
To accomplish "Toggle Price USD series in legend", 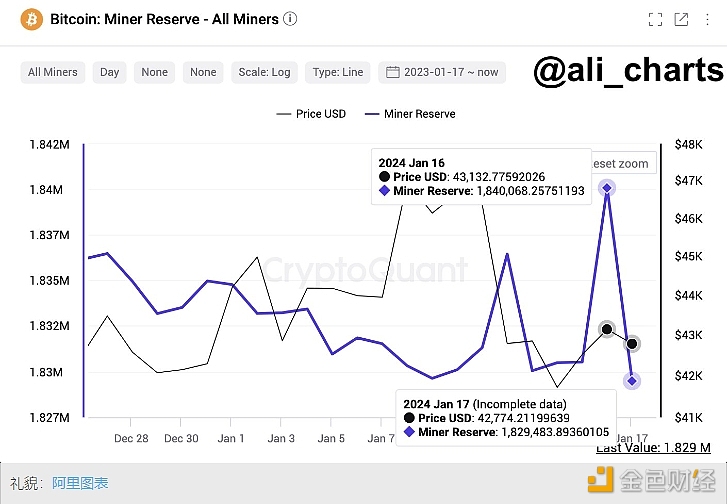I will (x=311, y=114).
